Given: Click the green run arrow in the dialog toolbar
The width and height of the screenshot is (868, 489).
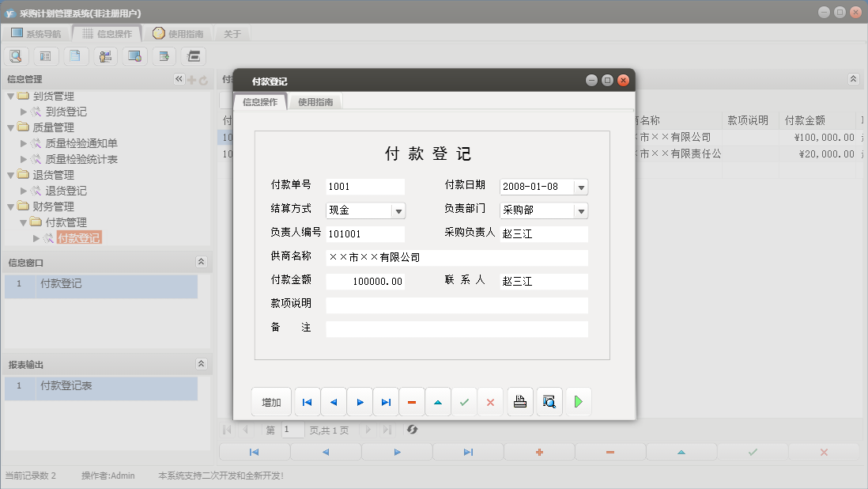Looking at the screenshot, I should (578, 401).
